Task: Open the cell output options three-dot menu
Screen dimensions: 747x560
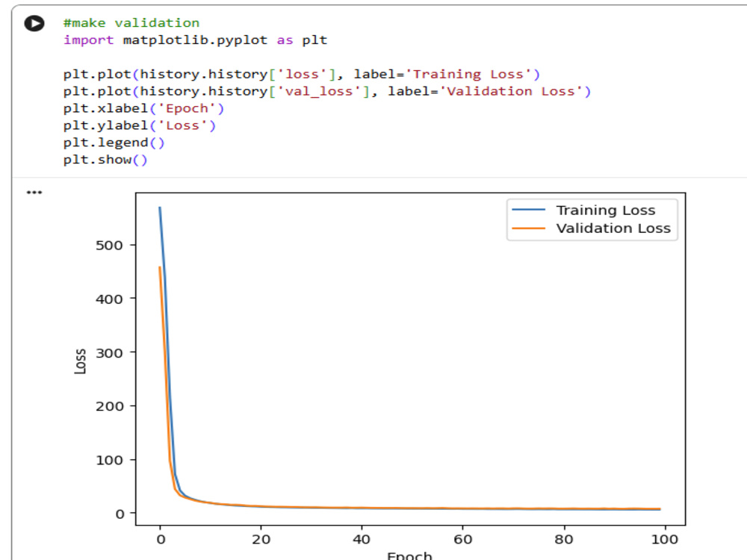Action: (34, 193)
